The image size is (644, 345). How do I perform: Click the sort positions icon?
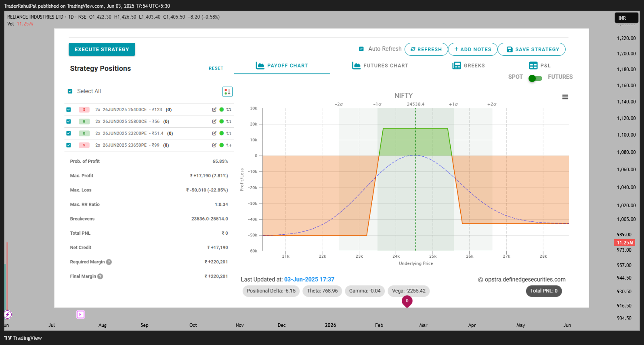coord(227,92)
